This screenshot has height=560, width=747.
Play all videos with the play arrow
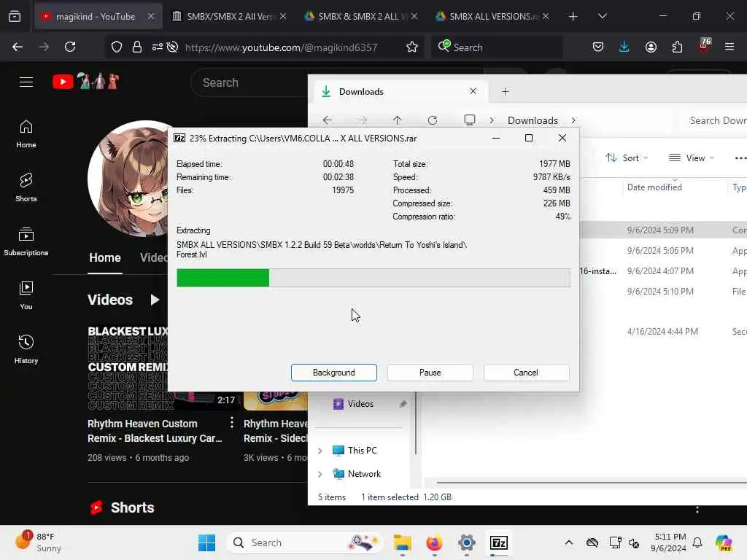tap(155, 300)
